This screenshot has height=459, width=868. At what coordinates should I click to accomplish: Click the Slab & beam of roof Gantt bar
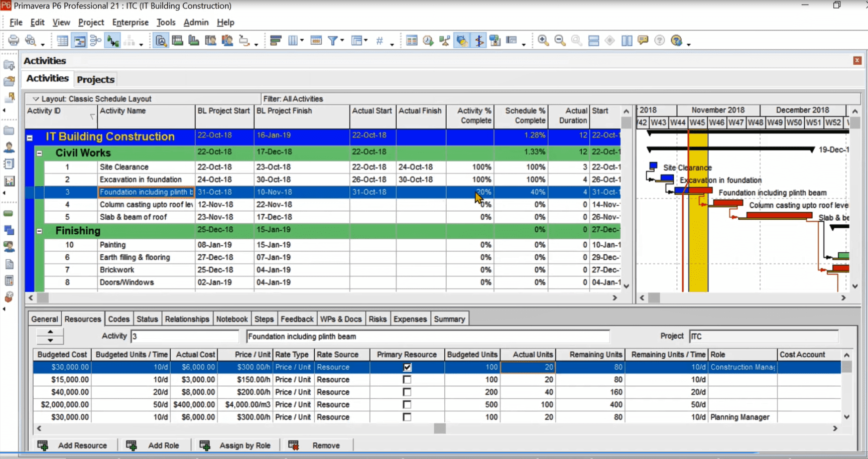pyautogui.click(x=779, y=215)
